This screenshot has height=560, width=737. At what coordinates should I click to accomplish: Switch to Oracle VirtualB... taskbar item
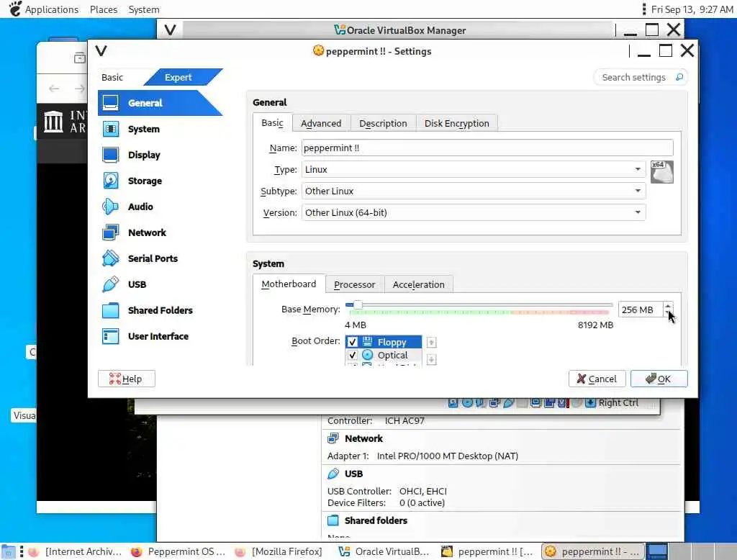pos(384,551)
